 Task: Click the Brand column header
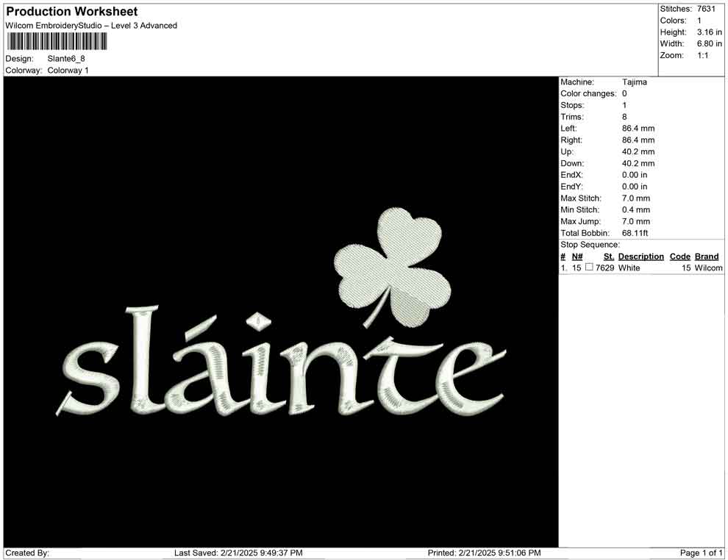click(x=707, y=256)
